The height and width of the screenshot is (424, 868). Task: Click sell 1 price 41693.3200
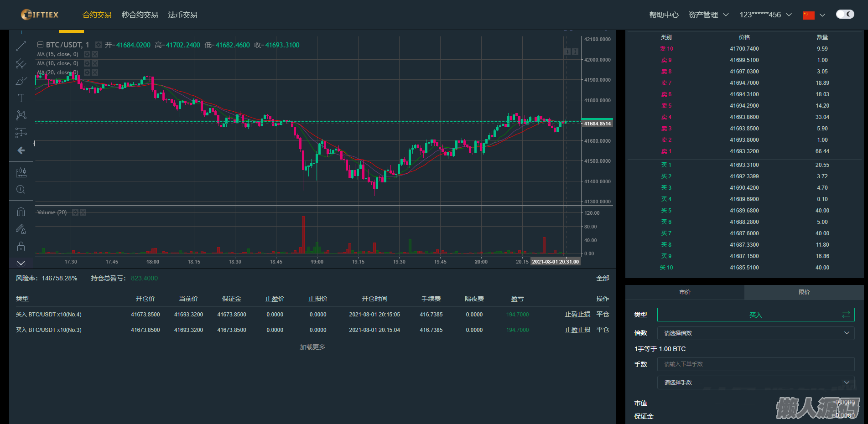click(x=744, y=151)
